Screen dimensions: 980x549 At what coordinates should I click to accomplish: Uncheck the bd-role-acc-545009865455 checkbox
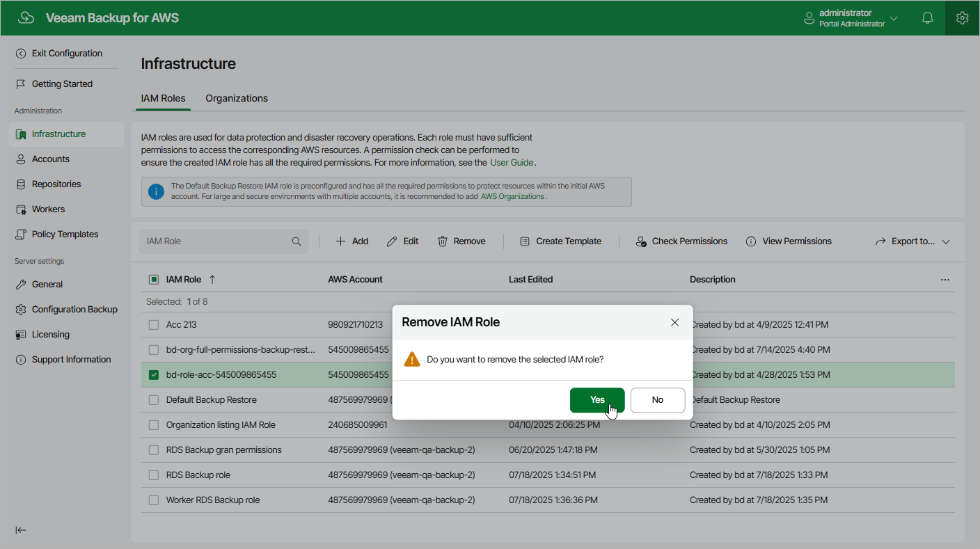[x=154, y=375]
